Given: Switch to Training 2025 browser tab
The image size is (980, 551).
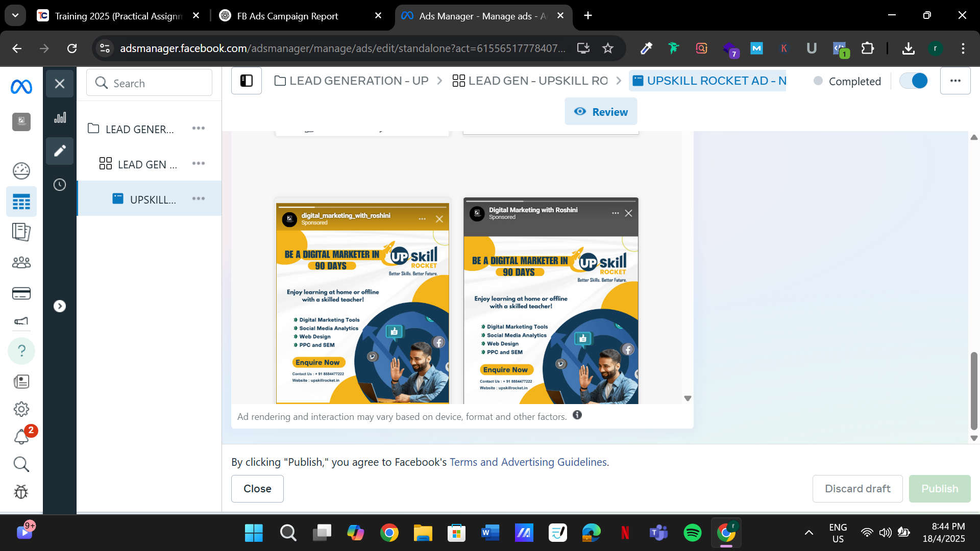Looking at the screenshot, I should click(118, 16).
